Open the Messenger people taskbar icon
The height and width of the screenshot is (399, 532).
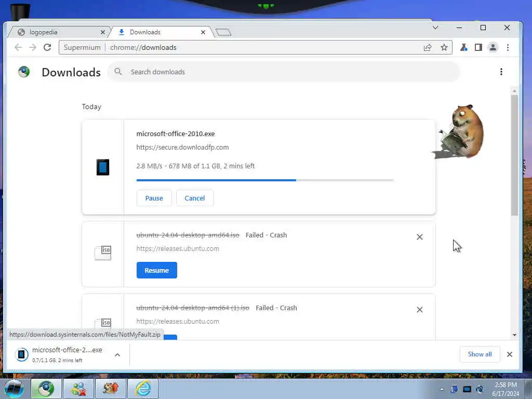(x=78, y=389)
